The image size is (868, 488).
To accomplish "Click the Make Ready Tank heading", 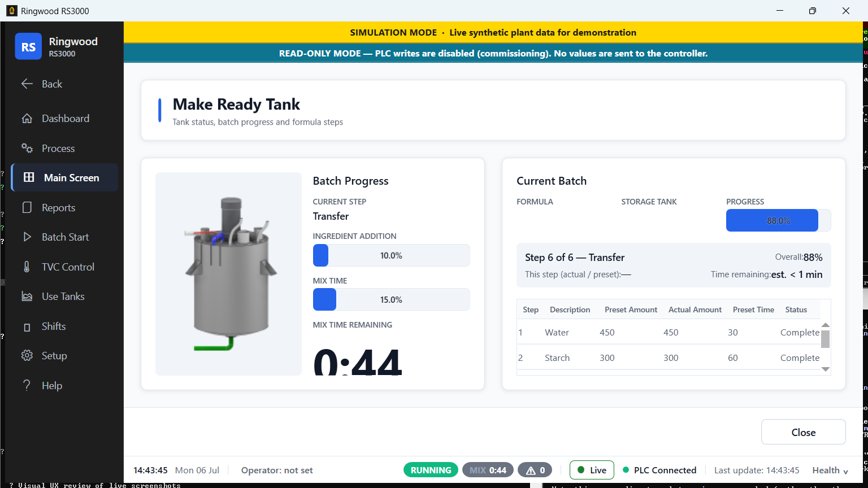I will click(236, 104).
